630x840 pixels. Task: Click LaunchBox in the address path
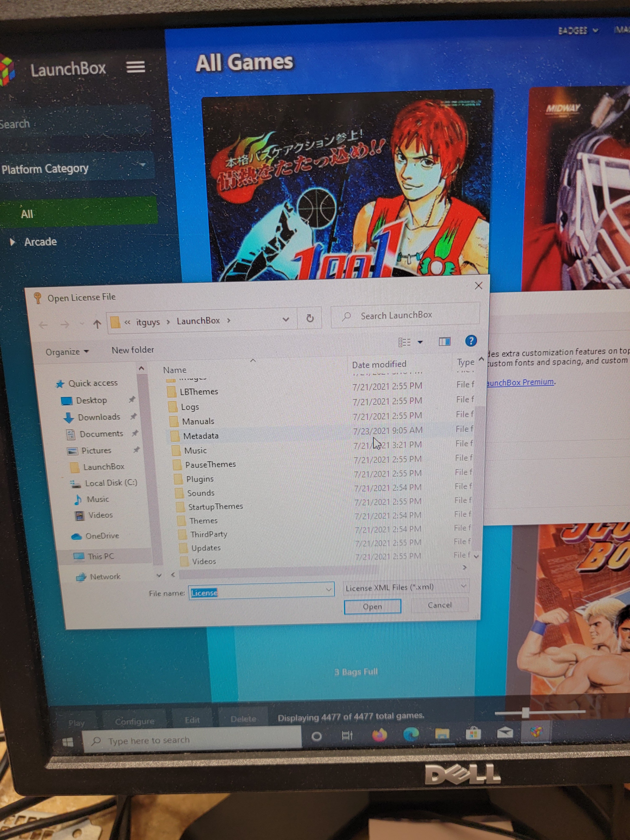(x=198, y=320)
